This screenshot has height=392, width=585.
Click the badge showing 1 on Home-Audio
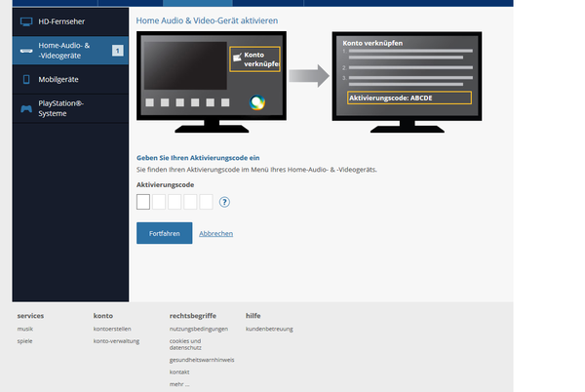click(x=118, y=50)
